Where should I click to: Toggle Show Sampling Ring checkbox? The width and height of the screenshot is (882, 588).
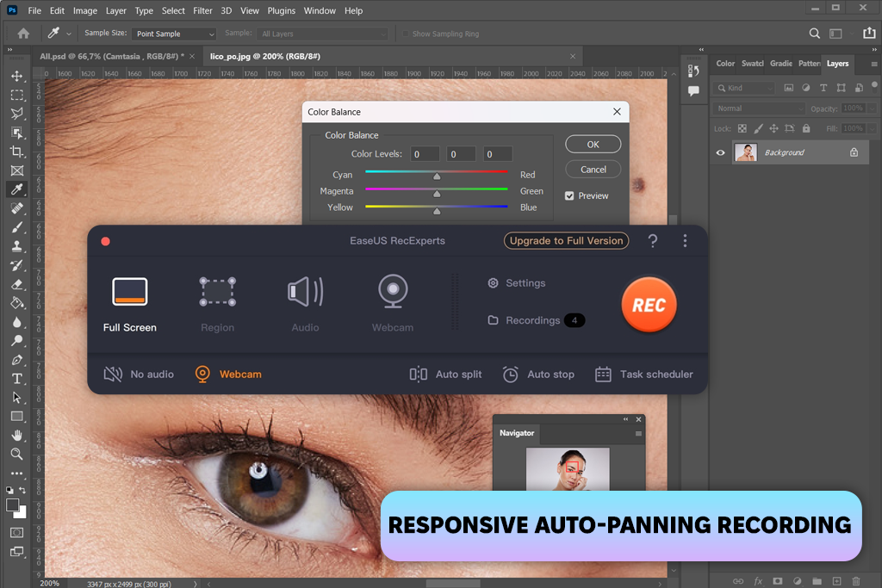tap(405, 34)
